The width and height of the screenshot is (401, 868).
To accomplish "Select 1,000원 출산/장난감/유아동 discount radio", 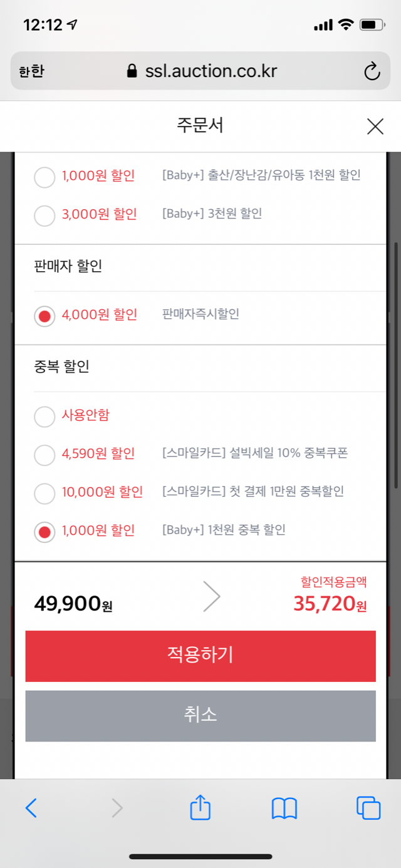I will click(44, 177).
